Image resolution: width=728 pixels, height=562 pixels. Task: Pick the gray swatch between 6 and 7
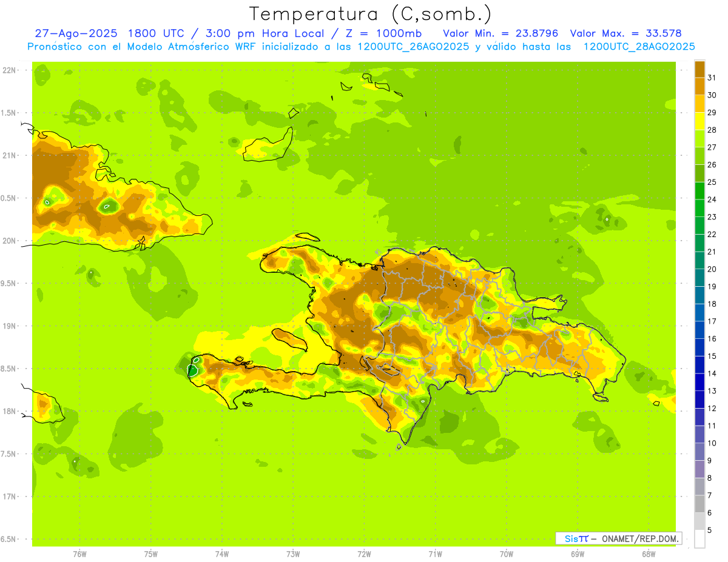click(699, 504)
